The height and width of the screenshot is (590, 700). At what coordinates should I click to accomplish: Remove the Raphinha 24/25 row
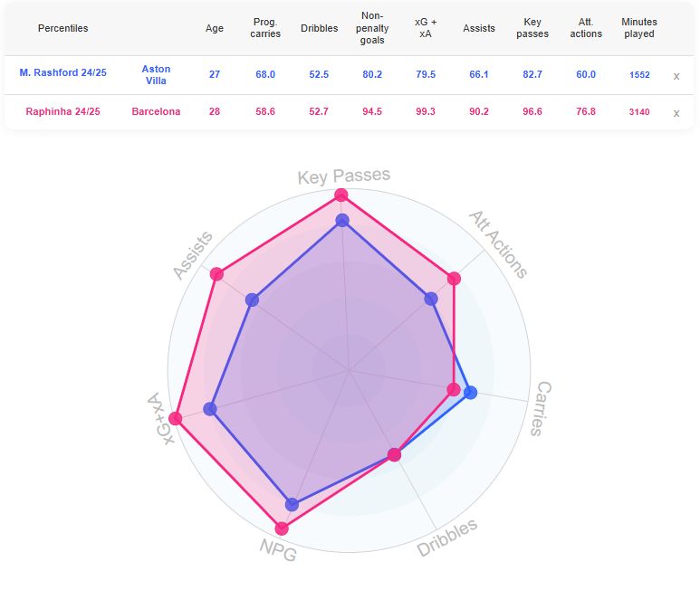[x=676, y=113]
